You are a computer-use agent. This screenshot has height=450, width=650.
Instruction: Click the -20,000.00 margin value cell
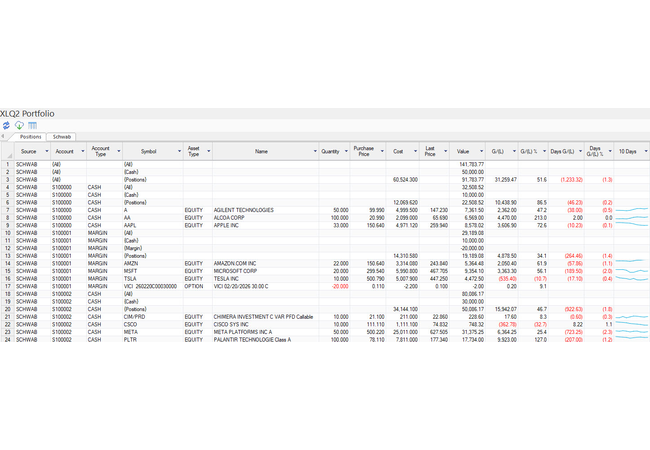467,248
